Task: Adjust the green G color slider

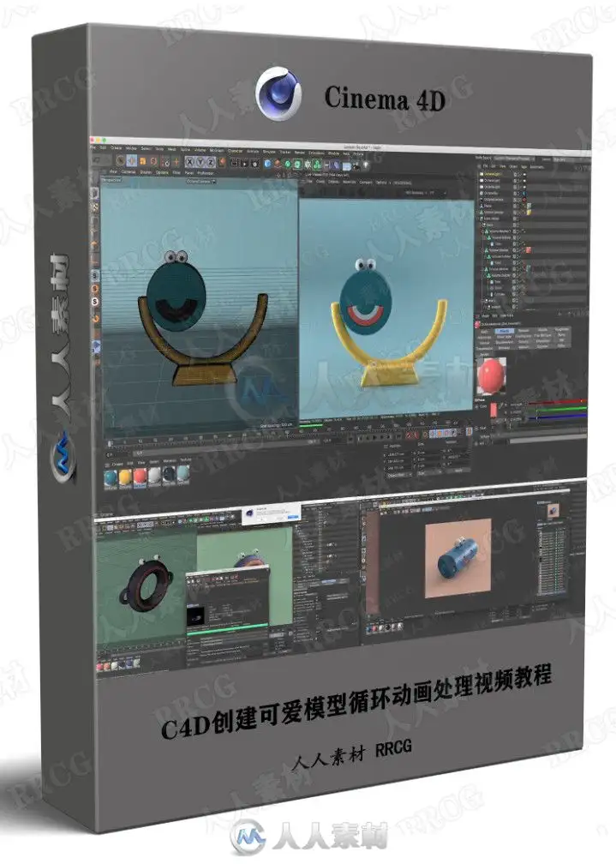Action: point(558,410)
